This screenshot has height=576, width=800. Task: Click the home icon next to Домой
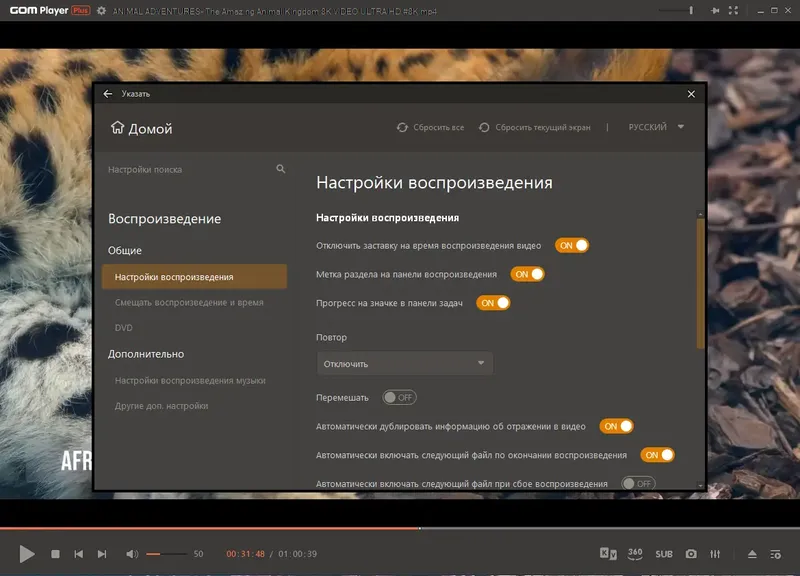click(117, 128)
